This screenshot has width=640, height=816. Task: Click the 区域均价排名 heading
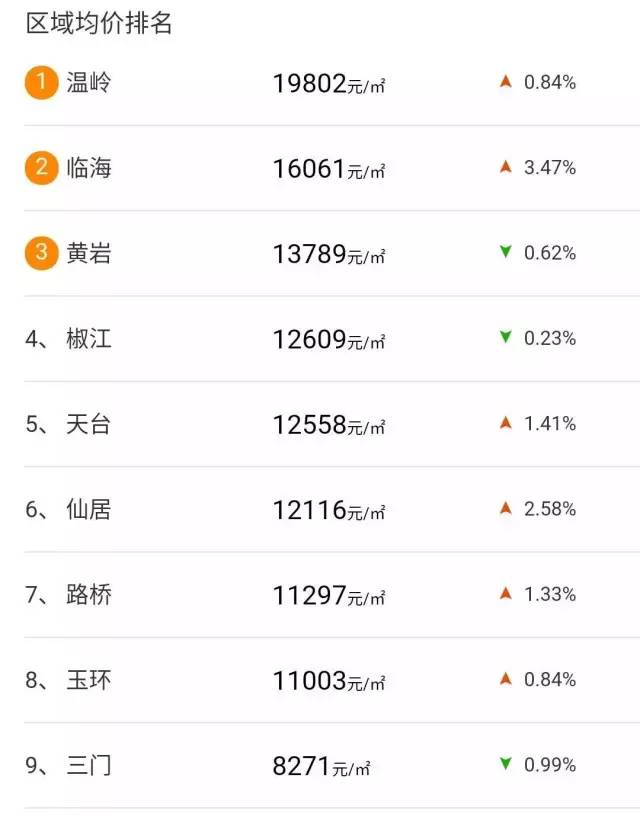(x=99, y=24)
